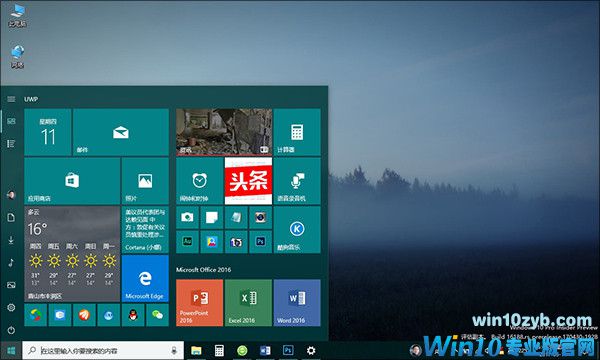This screenshot has height=360, width=600.
Task: Click the microphone icon in search box
Action: tap(174, 350)
